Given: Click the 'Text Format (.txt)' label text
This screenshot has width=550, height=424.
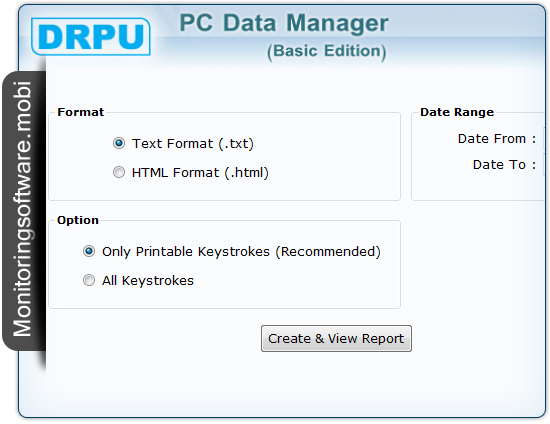Looking at the screenshot, I should pyautogui.click(x=193, y=144).
